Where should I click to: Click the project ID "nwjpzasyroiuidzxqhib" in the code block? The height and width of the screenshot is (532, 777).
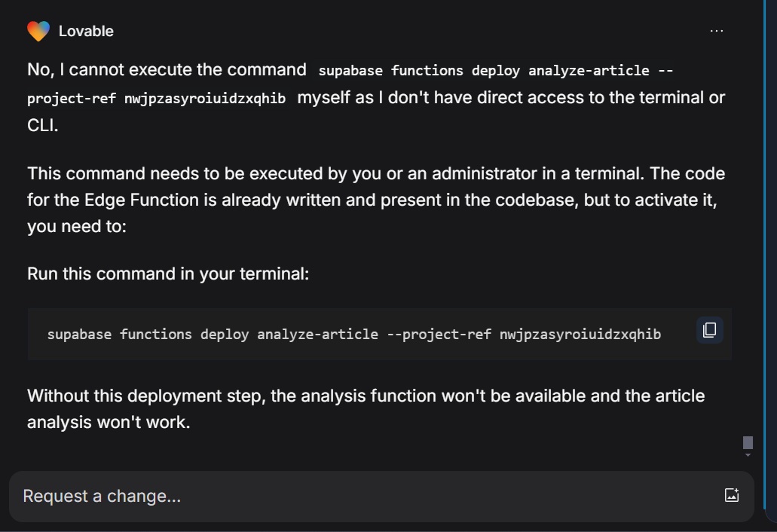[580, 335]
